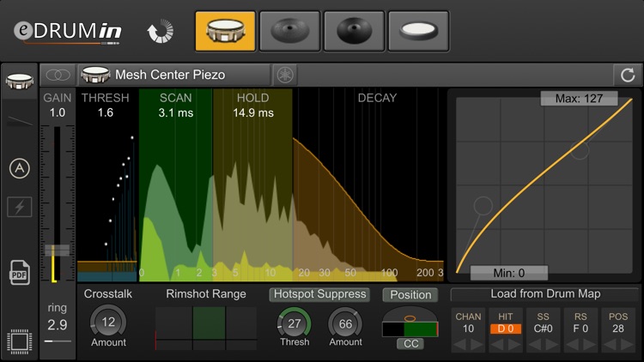The width and height of the screenshot is (644, 362).
Task: Click the position sensing display
Action: (410, 323)
